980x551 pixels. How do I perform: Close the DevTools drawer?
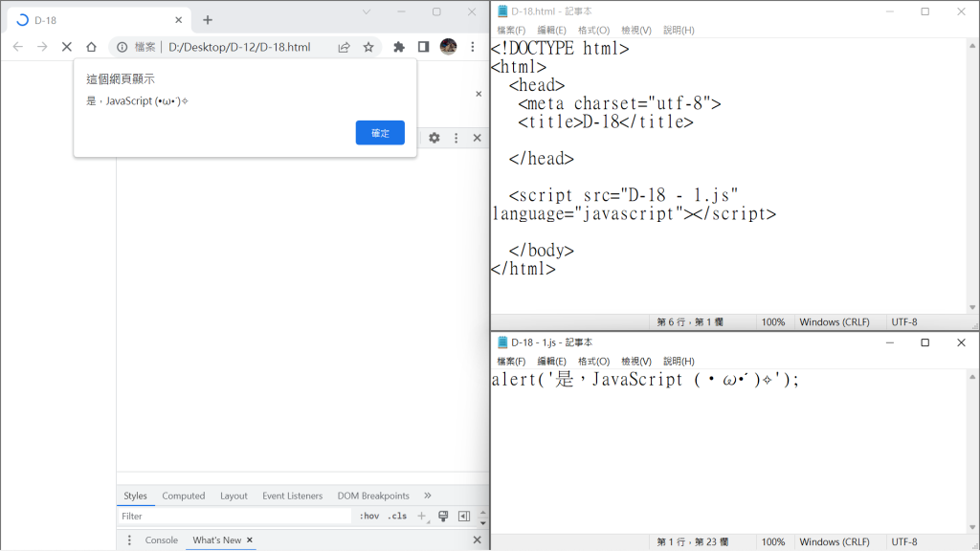coord(477,540)
